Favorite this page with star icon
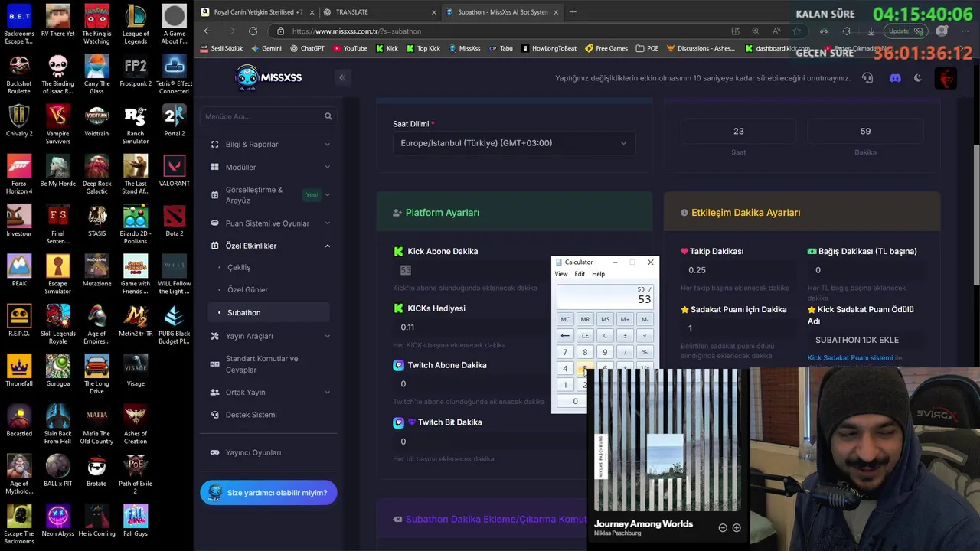The image size is (980, 551). (x=797, y=31)
